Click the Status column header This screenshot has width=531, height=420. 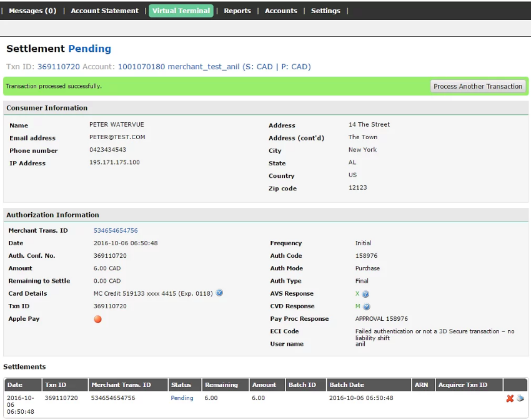tap(185, 385)
